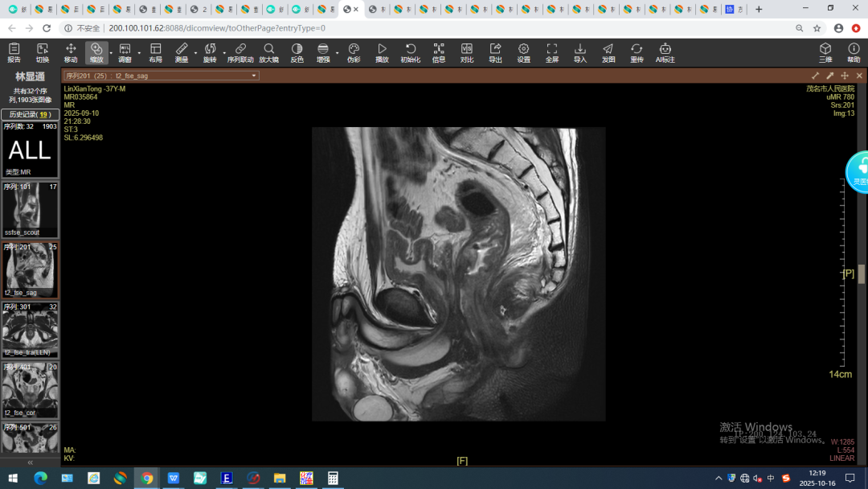Activate the 放大镜 (Magnifier) tool
Screen dimensions: 868x489
point(268,53)
